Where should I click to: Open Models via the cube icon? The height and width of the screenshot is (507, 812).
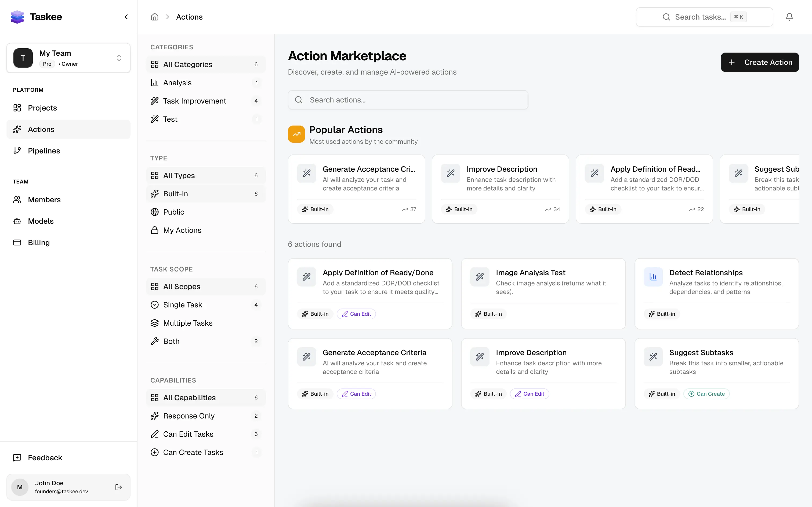tap(17, 221)
